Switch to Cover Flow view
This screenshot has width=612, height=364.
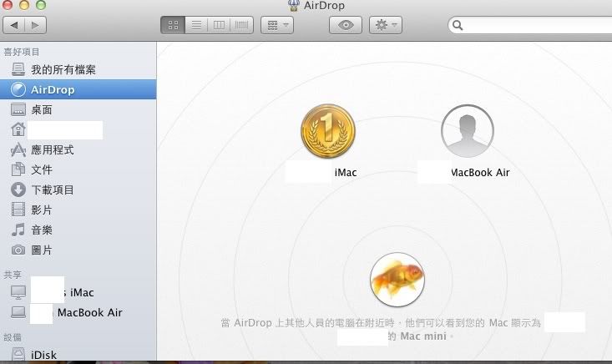(x=241, y=25)
